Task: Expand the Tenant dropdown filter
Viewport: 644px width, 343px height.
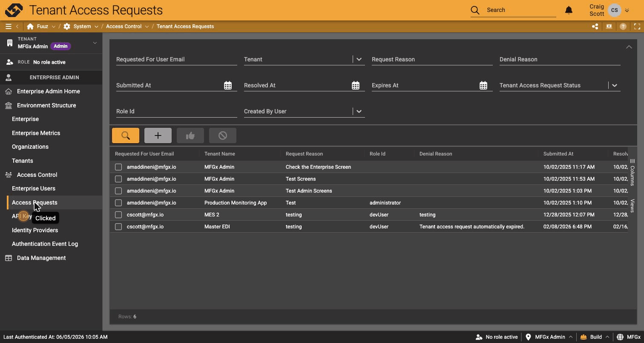Action: coord(359,59)
